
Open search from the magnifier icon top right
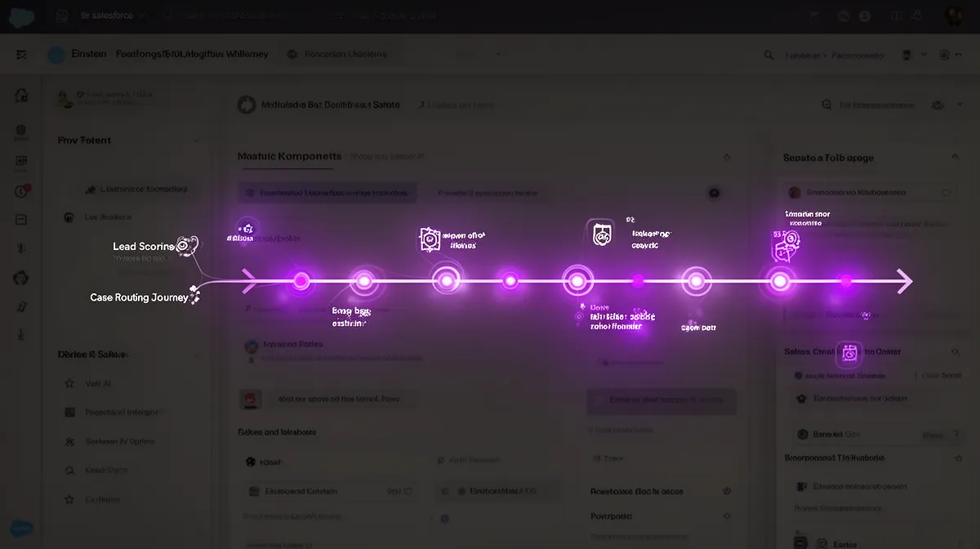click(768, 55)
